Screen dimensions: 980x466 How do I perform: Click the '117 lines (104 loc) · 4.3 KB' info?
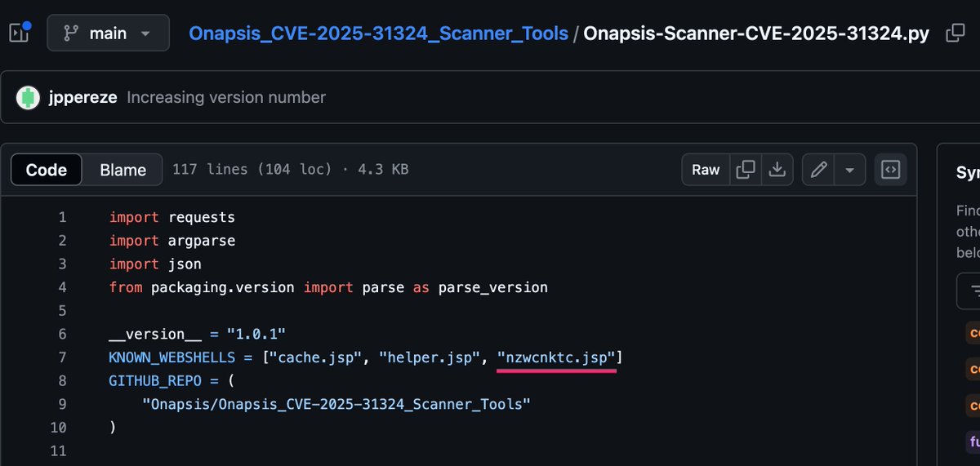291,170
